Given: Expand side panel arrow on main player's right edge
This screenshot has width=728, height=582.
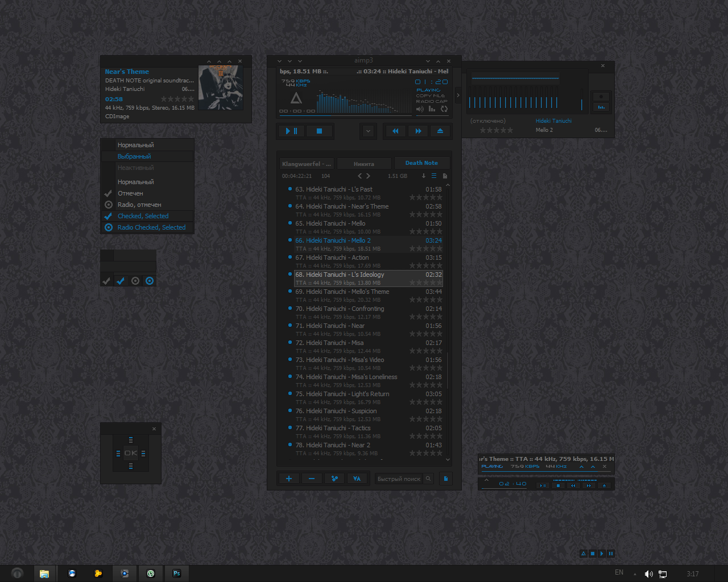Looking at the screenshot, I should pyautogui.click(x=458, y=95).
